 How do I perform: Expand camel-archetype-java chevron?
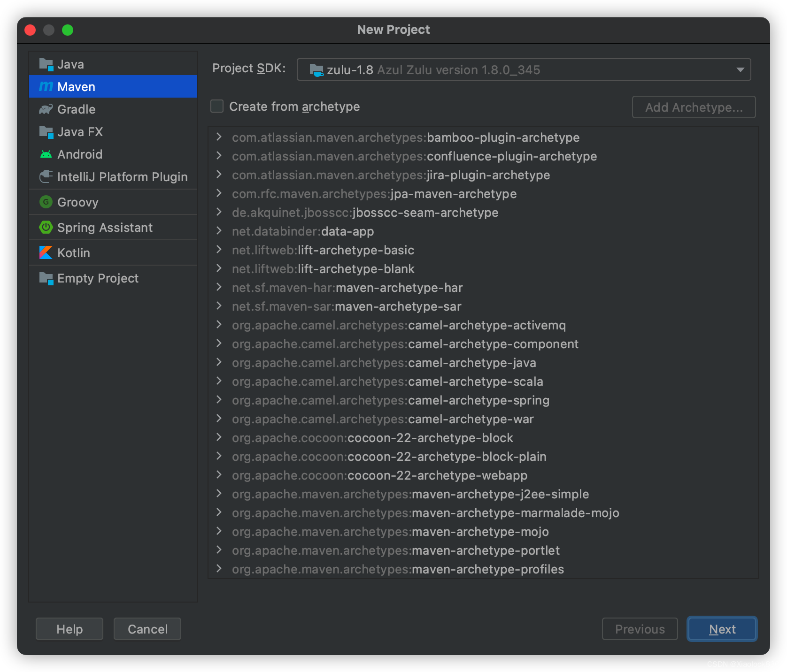coord(219,362)
